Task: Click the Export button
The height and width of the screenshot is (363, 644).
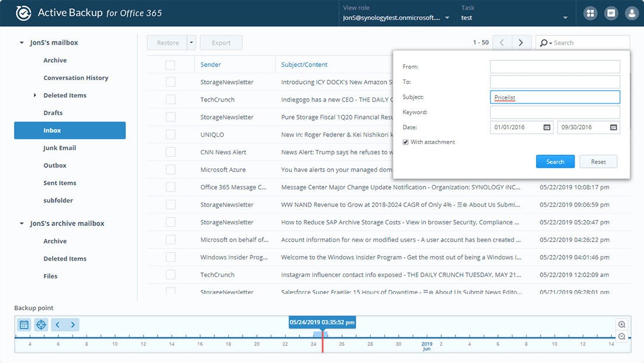Action: (221, 43)
